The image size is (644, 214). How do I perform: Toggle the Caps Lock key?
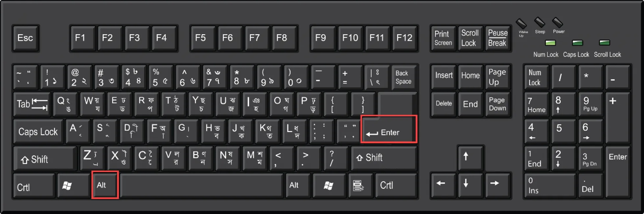coord(38,131)
